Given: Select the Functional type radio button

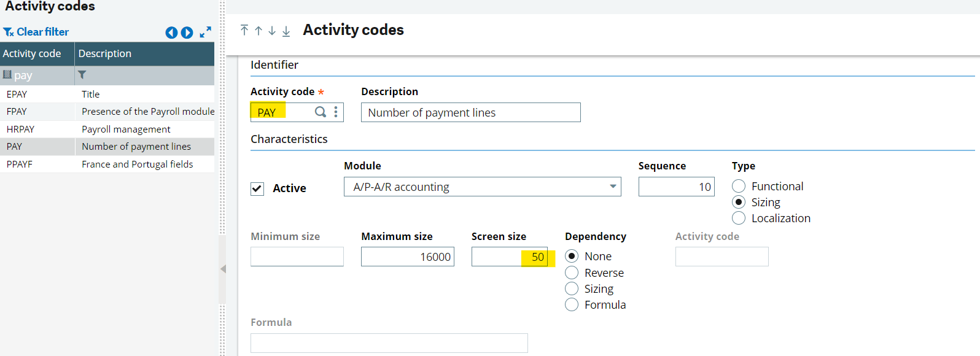Looking at the screenshot, I should tap(739, 186).
